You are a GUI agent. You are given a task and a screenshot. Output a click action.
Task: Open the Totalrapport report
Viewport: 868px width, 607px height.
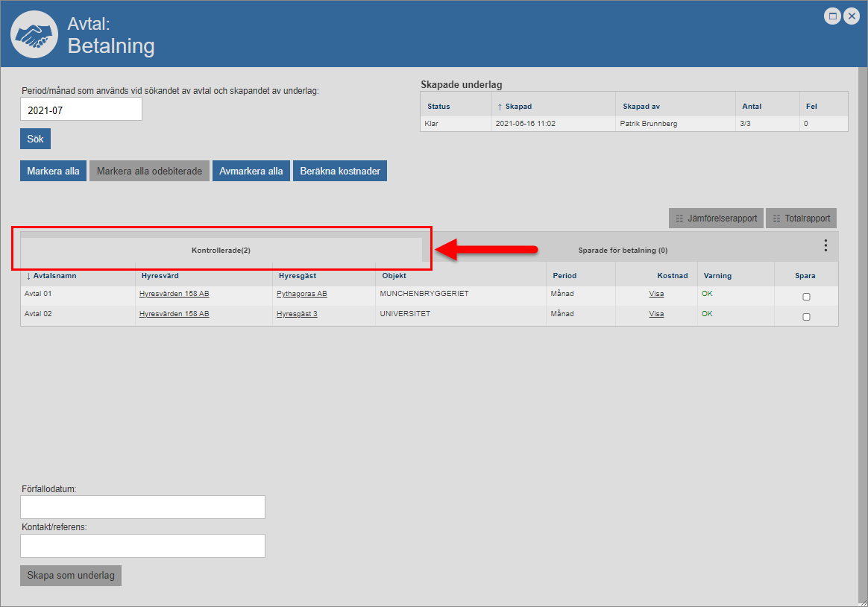[801, 218]
